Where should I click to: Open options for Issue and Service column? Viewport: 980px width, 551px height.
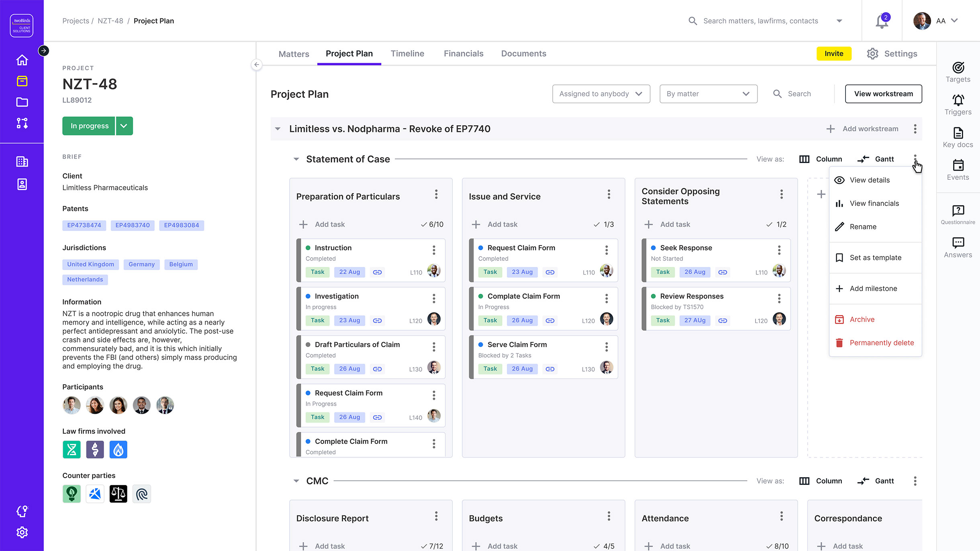(609, 195)
